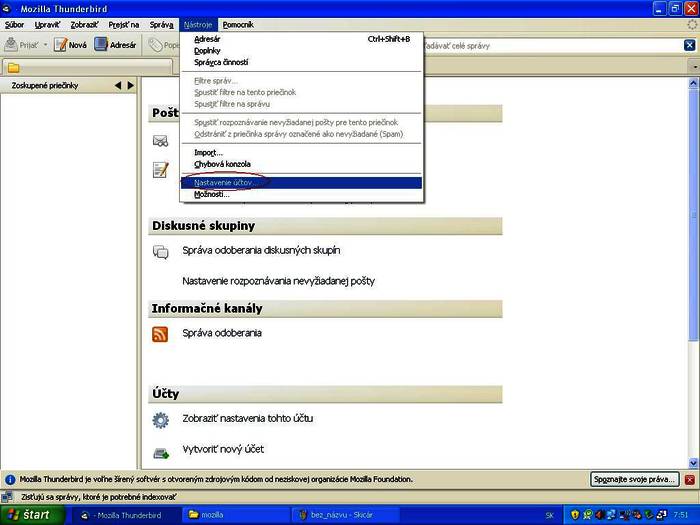Click into the search messages field
700x525 pixels.
[553, 46]
